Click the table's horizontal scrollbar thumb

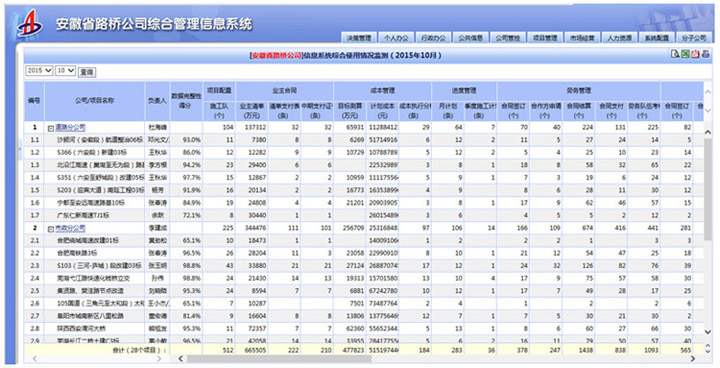(x=279, y=359)
